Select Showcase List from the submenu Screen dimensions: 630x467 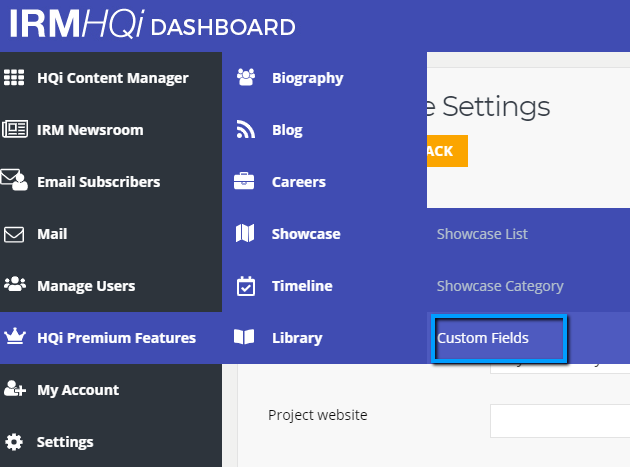[482, 234]
